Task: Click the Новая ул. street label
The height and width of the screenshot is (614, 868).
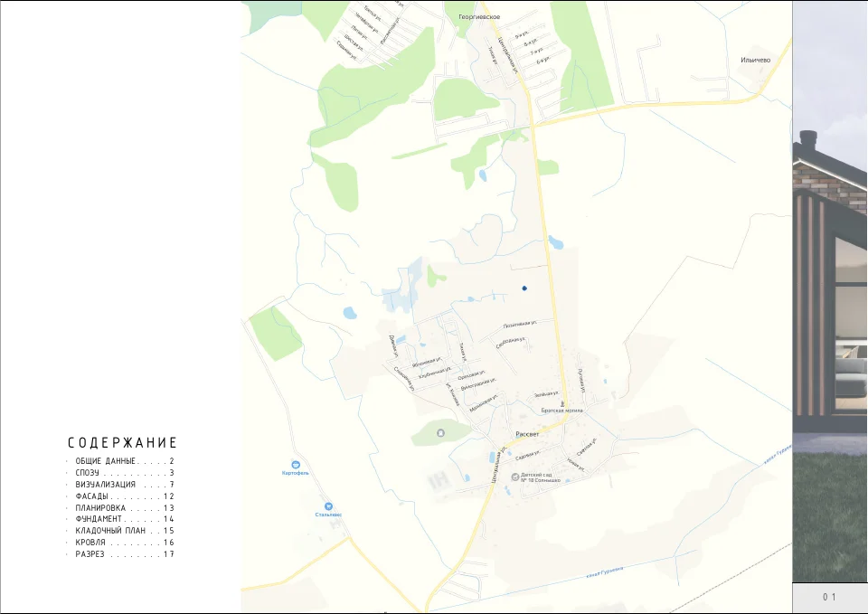Action: click(x=576, y=465)
